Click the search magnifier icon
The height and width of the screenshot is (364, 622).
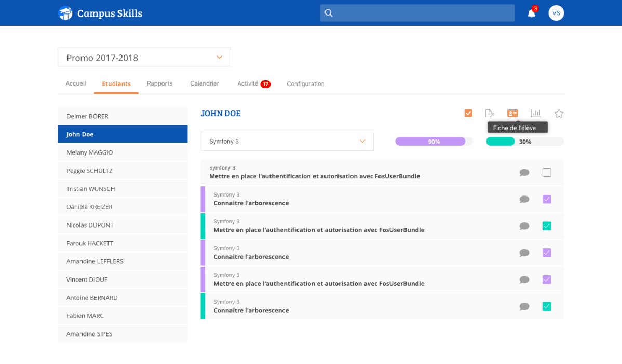click(x=329, y=13)
